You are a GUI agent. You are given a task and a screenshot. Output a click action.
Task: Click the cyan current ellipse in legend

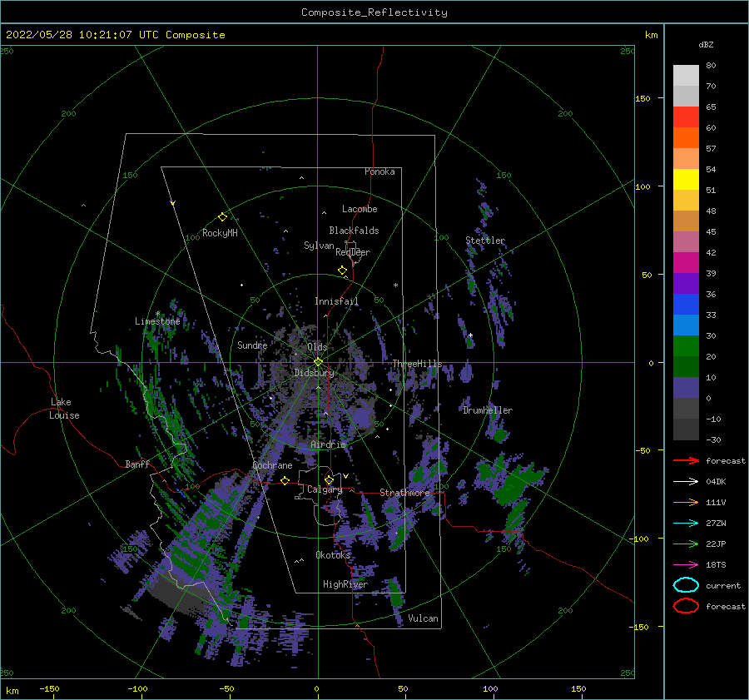click(686, 585)
